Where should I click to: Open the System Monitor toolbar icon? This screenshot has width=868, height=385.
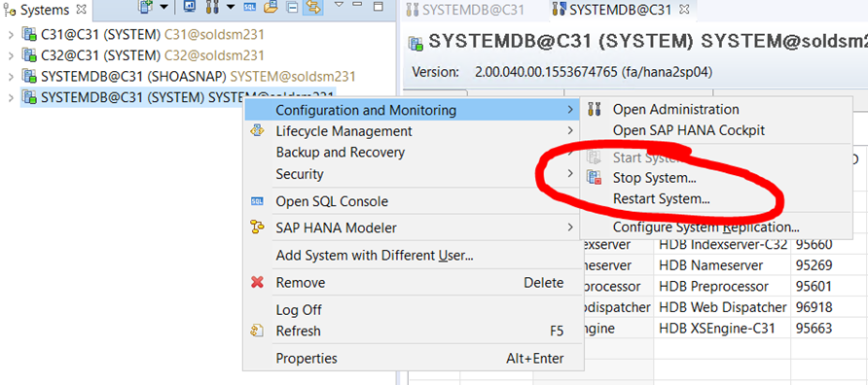coord(189,8)
